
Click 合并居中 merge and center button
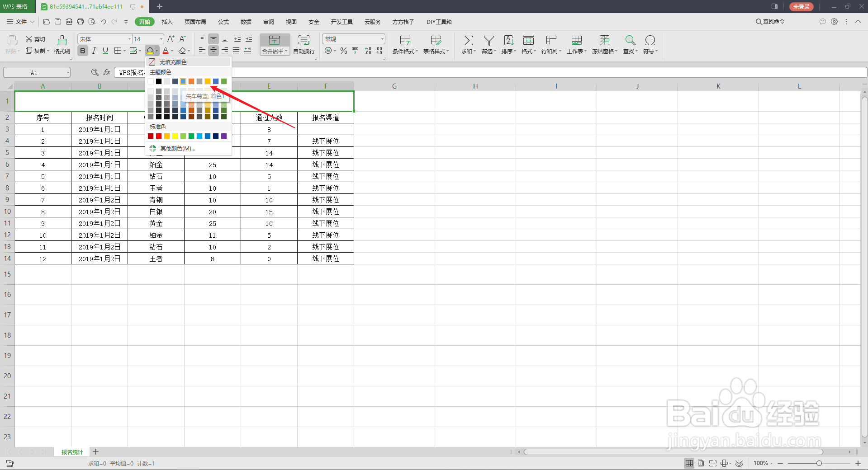click(275, 45)
